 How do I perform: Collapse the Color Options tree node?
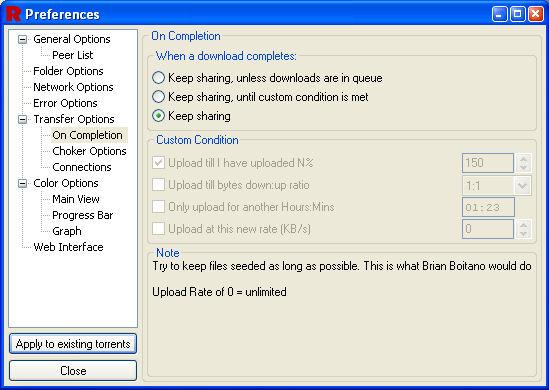(x=22, y=183)
